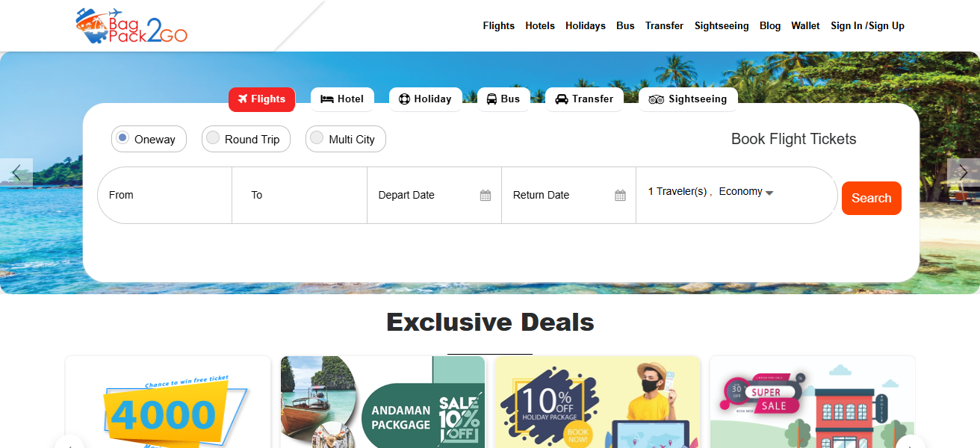Open the Andaman Package deal thumbnail
980x448 pixels.
click(383, 402)
